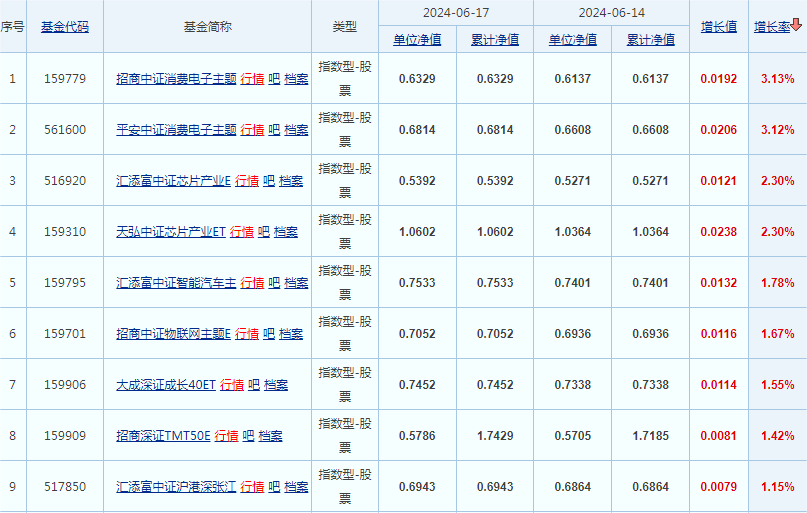
Task: Click growth rate 1.78%
Action: coord(778,282)
